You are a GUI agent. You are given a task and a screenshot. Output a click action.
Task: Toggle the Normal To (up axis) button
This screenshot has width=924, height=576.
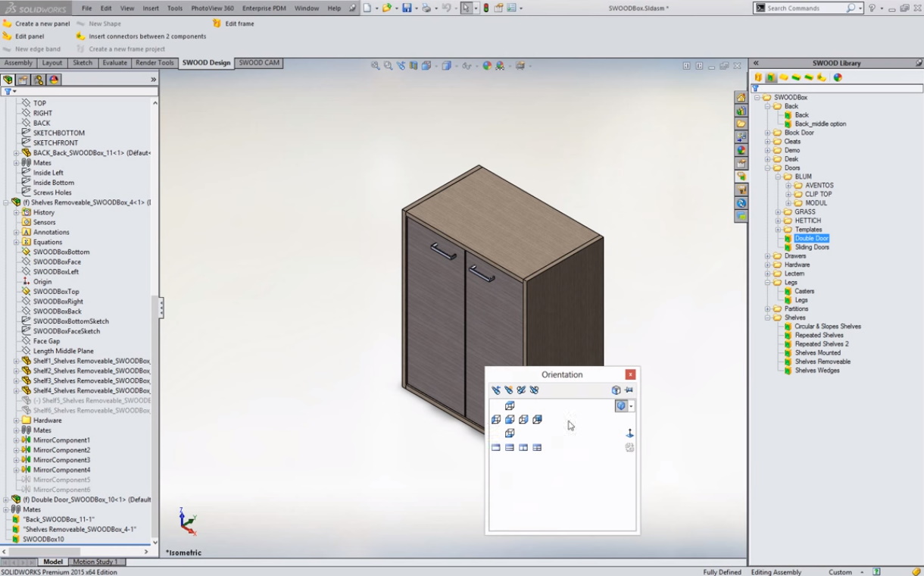coord(629,434)
